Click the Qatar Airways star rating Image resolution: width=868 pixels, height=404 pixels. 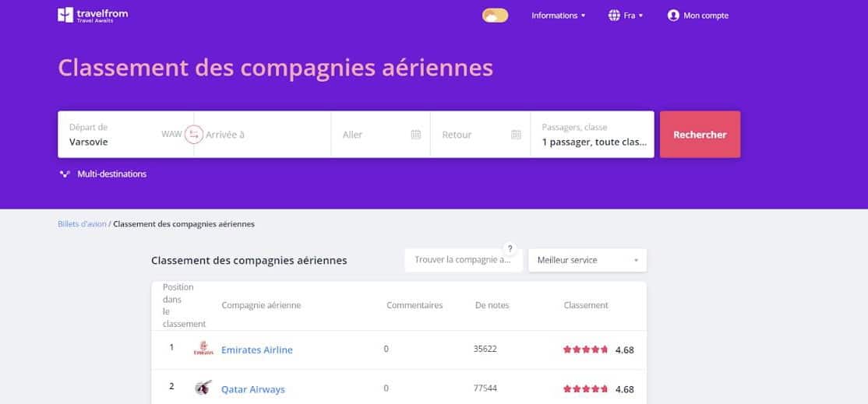coord(586,388)
